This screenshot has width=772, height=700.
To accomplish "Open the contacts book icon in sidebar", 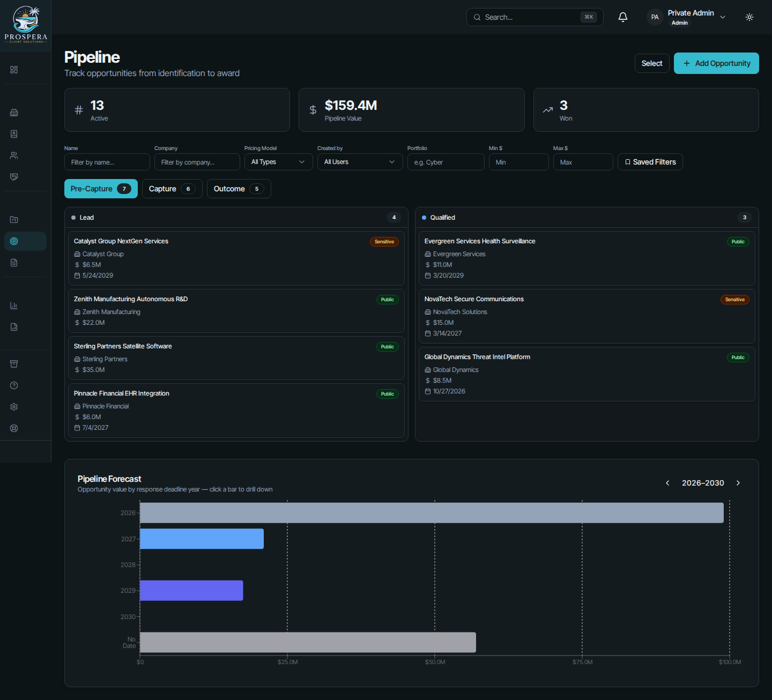I will pyautogui.click(x=14, y=134).
